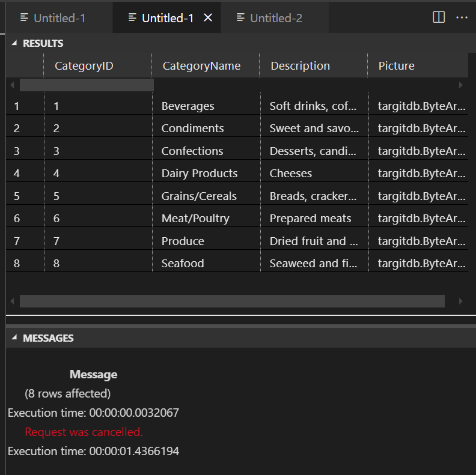Click the upper horizontal scrollbar thumb

87,85
